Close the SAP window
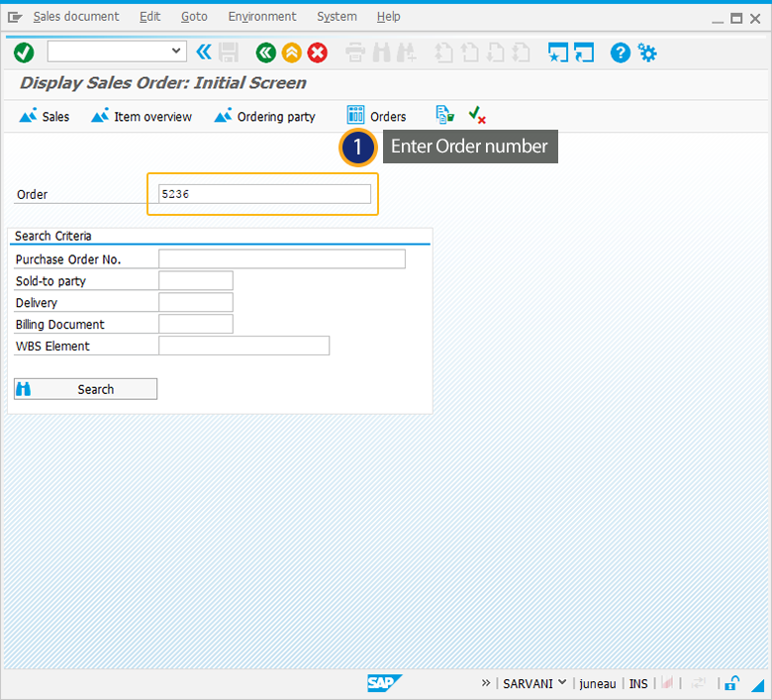Screen dimensions: 772x700 755,19
